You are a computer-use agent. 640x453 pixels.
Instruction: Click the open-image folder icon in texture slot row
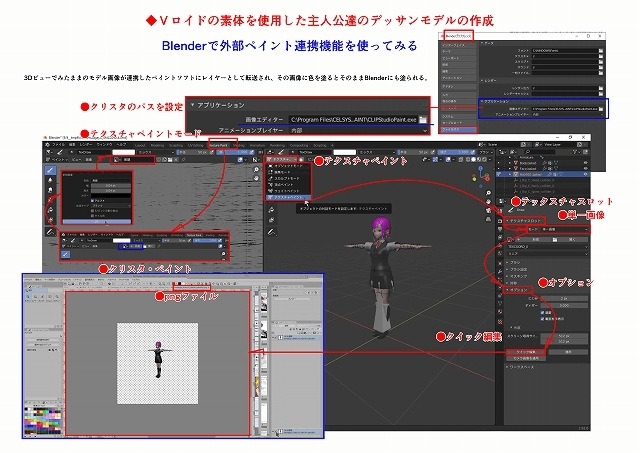click(555, 240)
